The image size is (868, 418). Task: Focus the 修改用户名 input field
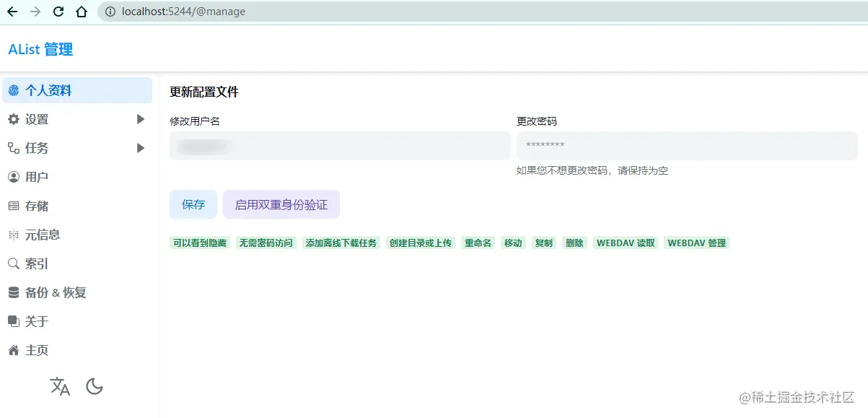tap(340, 146)
